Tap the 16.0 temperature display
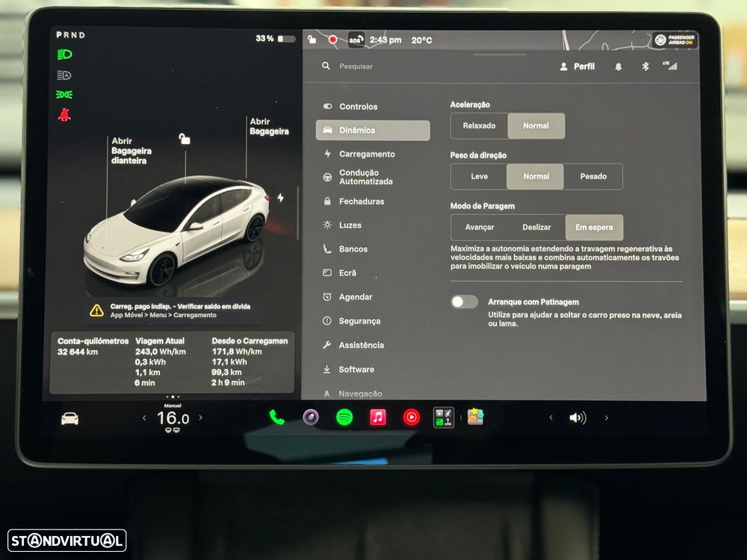Screen dimensions: 747x560 tap(173, 418)
